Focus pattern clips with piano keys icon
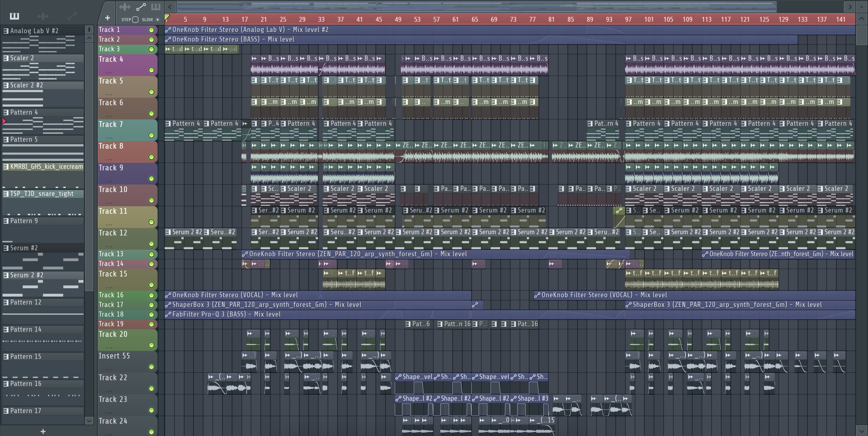The width and height of the screenshot is (868, 436). [156, 7]
